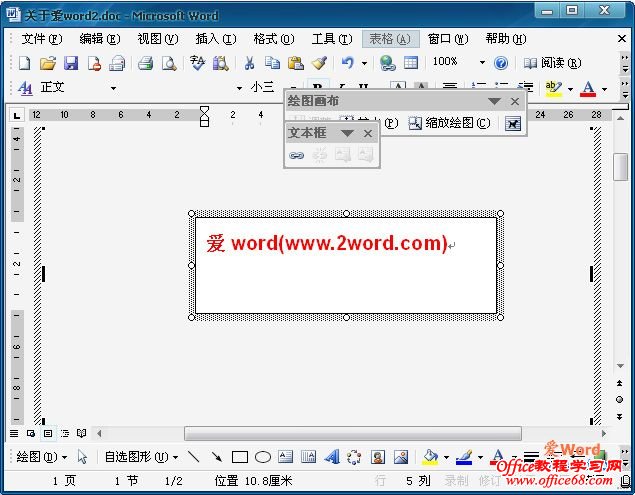This screenshot has height=495, width=635.
Task: Save the document with the floppy disk icon
Action: tap(71, 63)
